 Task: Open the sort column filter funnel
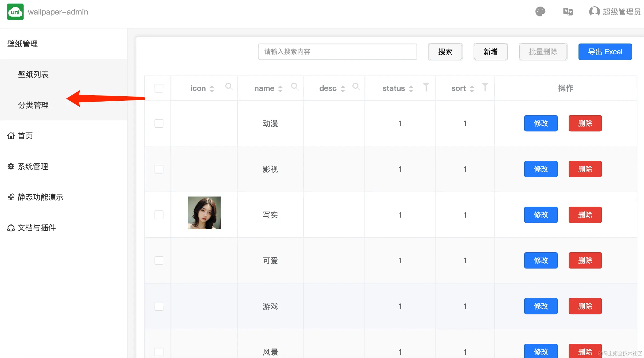(485, 87)
